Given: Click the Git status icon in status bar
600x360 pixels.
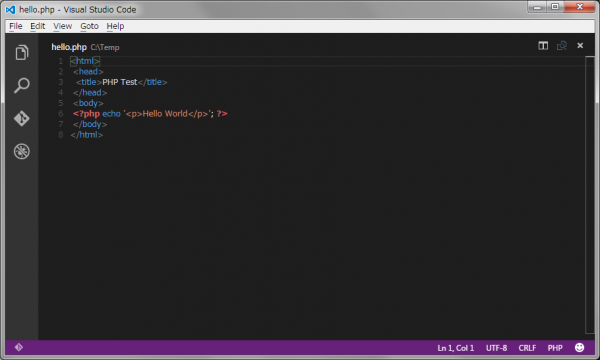Looking at the screenshot, I should coord(19,347).
